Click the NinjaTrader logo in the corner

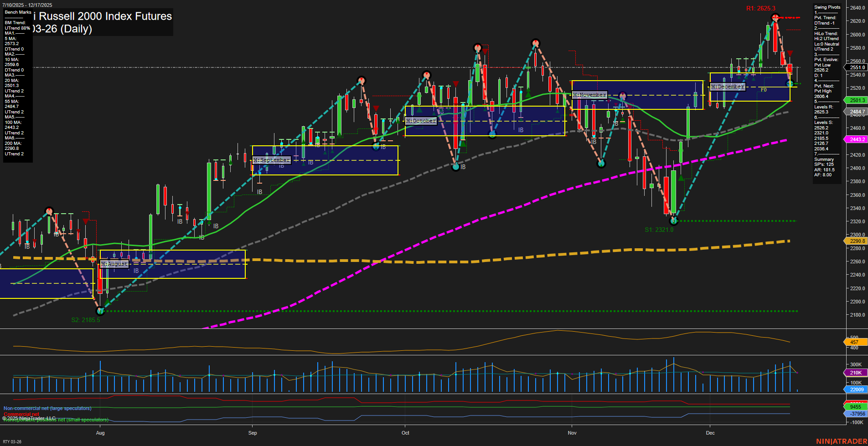[841, 441]
